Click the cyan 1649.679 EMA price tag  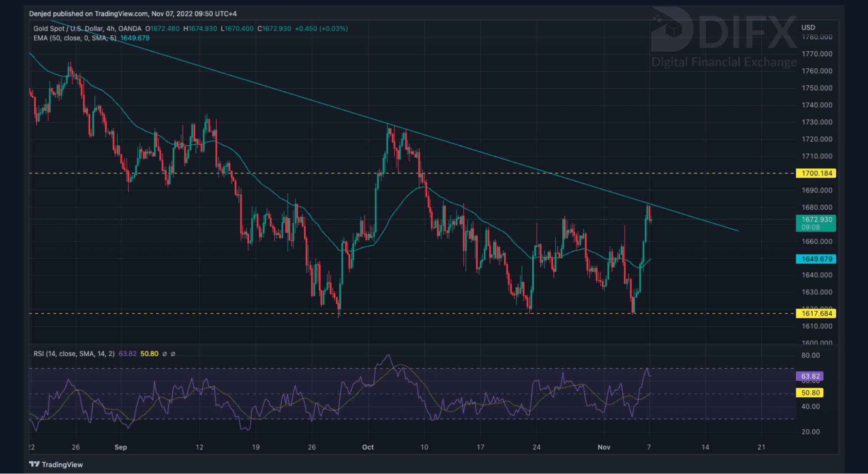coord(816,259)
